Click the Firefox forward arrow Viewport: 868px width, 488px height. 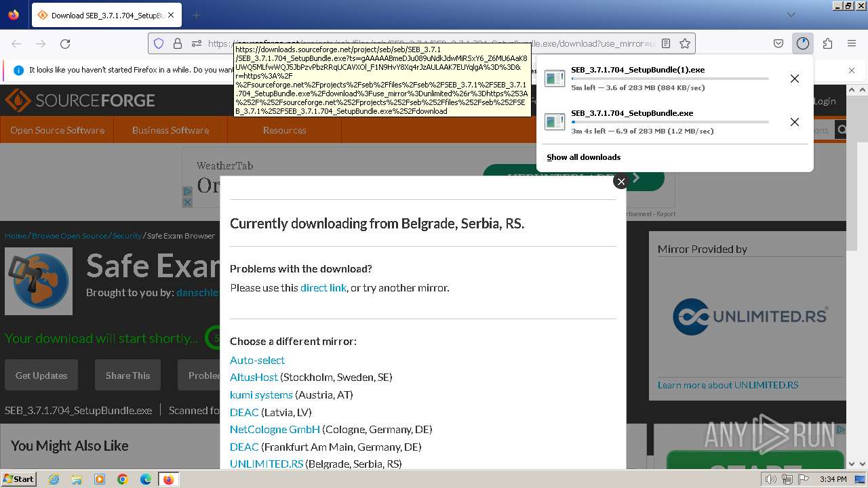tap(41, 43)
